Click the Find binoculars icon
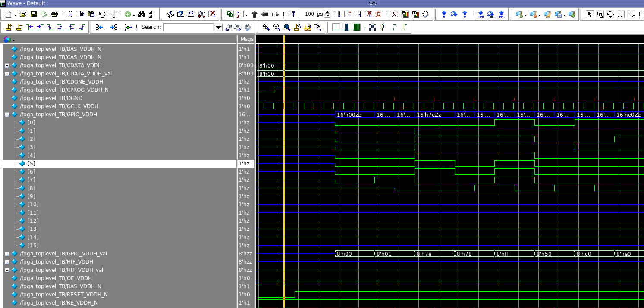This screenshot has height=308, width=644. pos(141,14)
